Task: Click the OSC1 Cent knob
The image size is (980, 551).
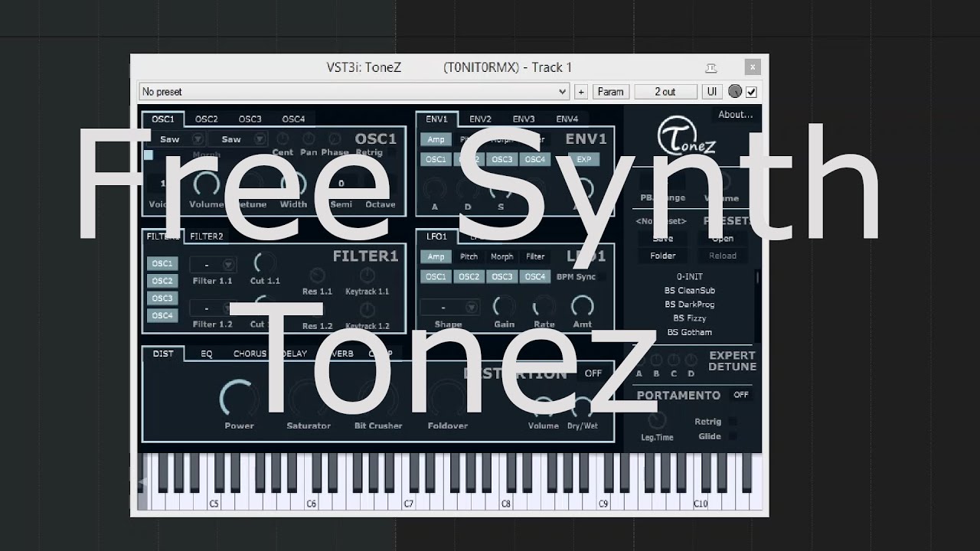Action: [282, 139]
